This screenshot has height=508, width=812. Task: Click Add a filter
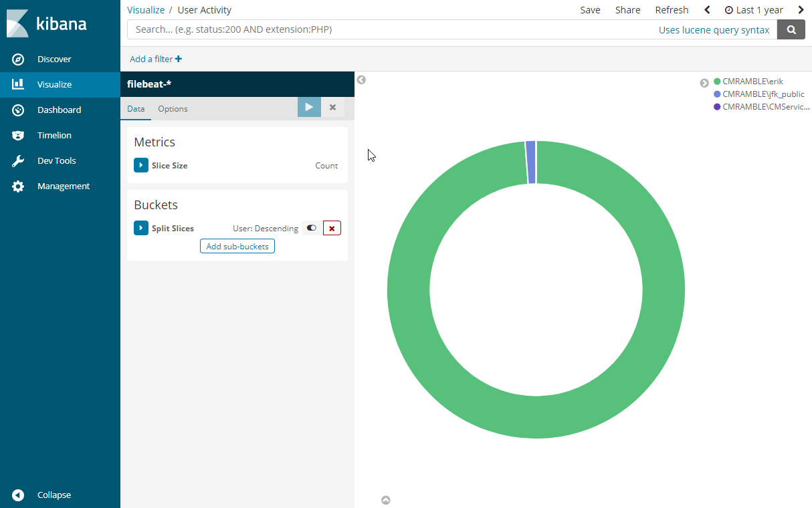point(156,59)
